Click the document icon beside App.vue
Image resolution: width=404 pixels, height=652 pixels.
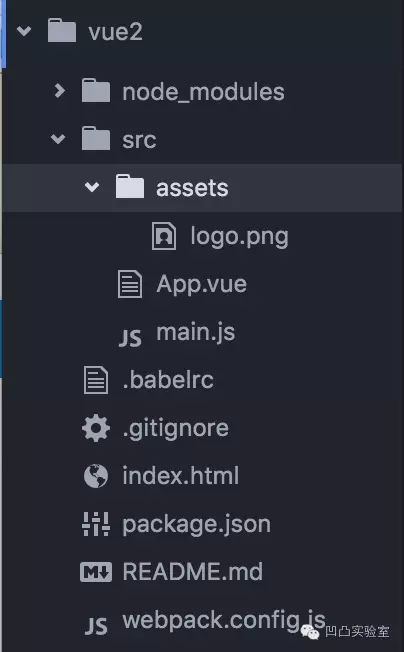pyautogui.click(x=130, y=284)
